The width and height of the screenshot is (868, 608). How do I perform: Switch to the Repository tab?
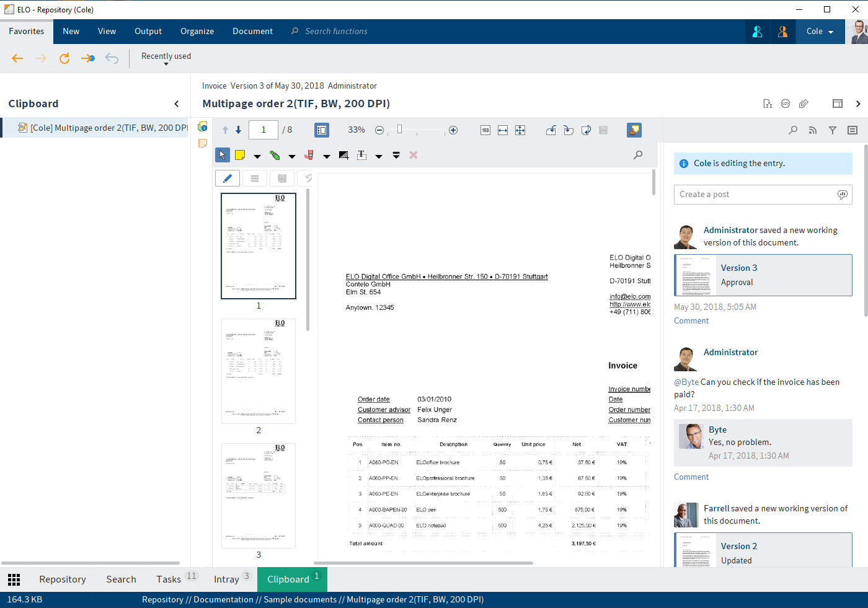(63, 579)
